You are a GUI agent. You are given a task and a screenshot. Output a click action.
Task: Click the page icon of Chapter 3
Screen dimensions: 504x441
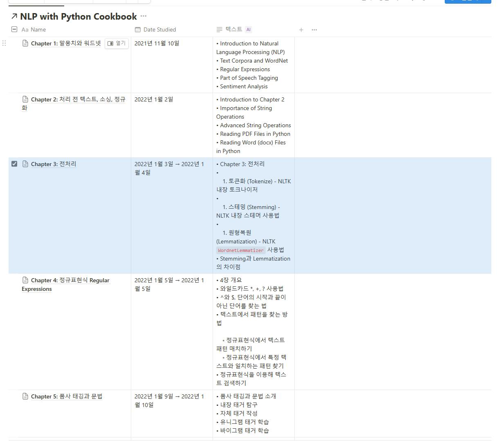coord(25,164)
